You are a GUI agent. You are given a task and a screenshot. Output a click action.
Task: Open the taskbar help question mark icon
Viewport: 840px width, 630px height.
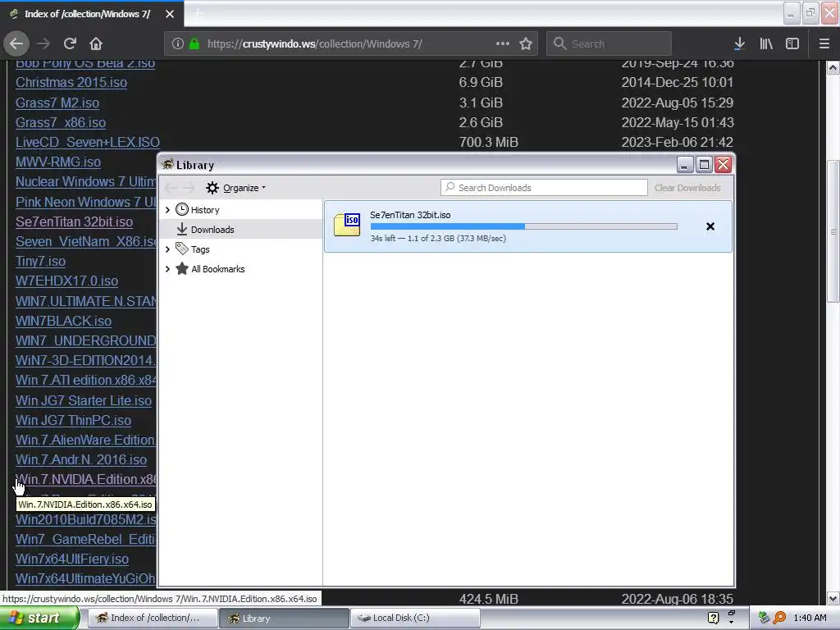(x=713, y=618)
